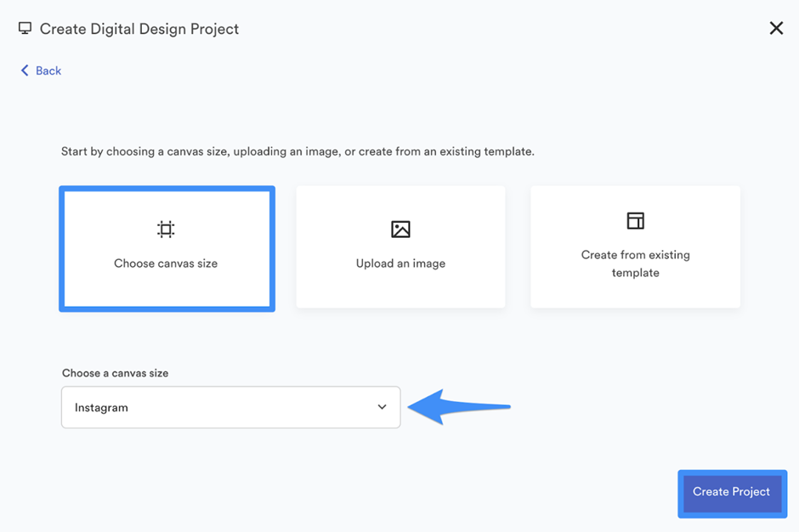Click the monitor icon beside the dialog title
The height and width of the screenshot is (532, 799).
coord(25,28)
